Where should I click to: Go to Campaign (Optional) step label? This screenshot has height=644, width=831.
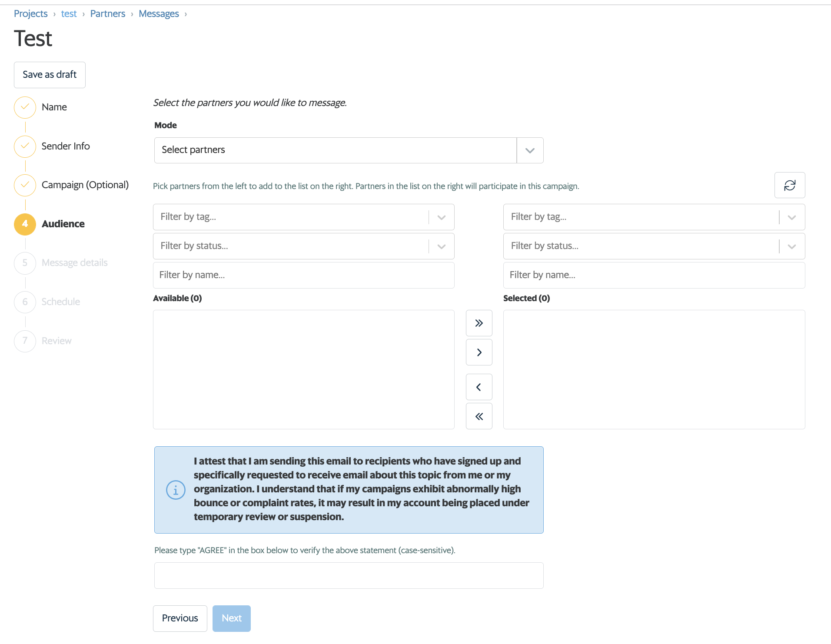pos(85,185)
